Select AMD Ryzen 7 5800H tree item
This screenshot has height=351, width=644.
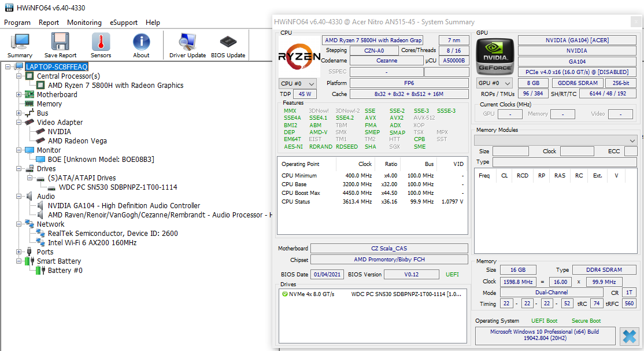(116, 86)
